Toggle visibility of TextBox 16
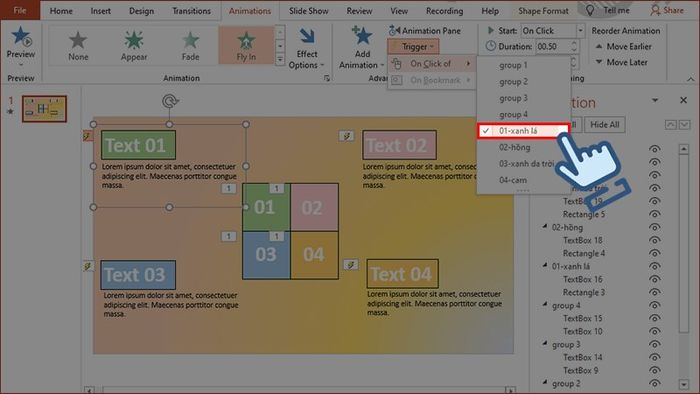The height and width of the screenshot is (394, 700). pos(654,279)
